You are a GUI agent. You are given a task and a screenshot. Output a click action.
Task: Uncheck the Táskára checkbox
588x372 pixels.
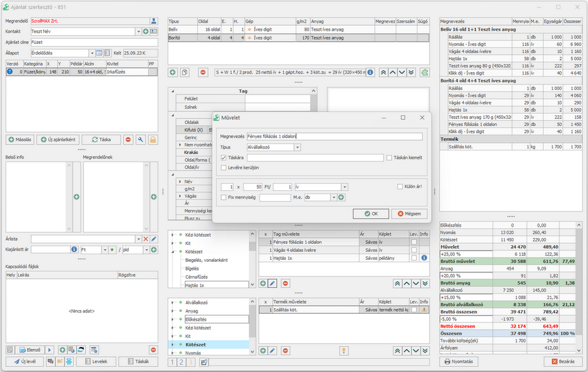pyautogui.click(x=224, y=158)
